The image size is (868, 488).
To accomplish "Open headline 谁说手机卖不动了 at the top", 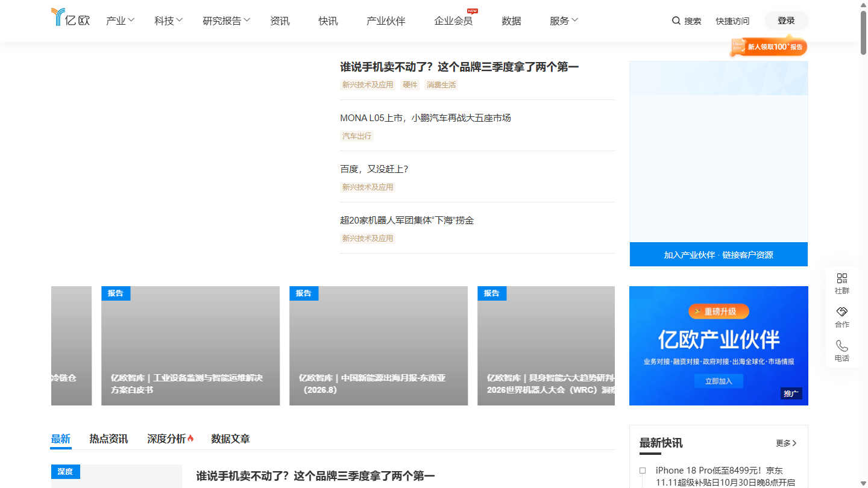I will [459, 66].
